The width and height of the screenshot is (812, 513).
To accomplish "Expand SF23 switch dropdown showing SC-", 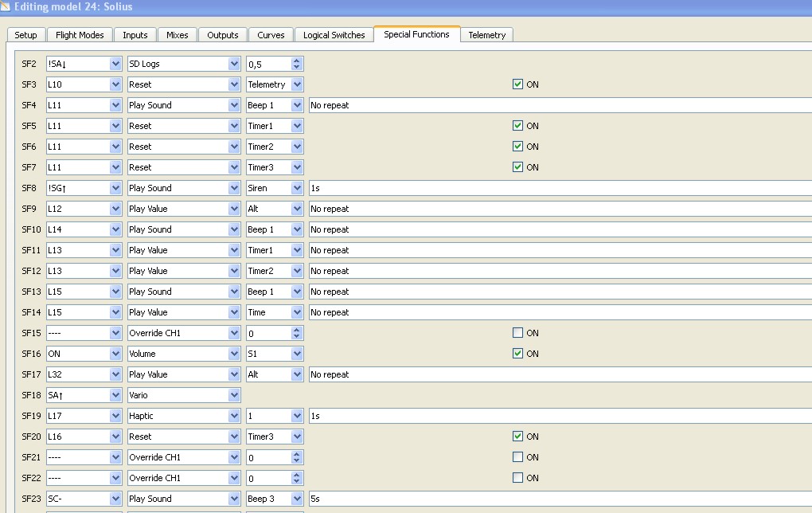I will 115,499.
